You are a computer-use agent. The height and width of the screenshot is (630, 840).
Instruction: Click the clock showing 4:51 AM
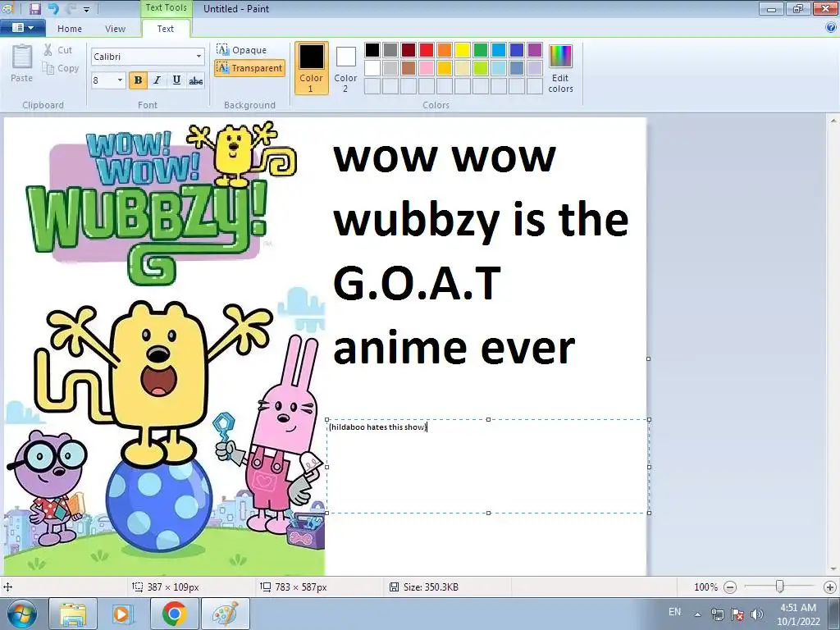coord(798,614)
